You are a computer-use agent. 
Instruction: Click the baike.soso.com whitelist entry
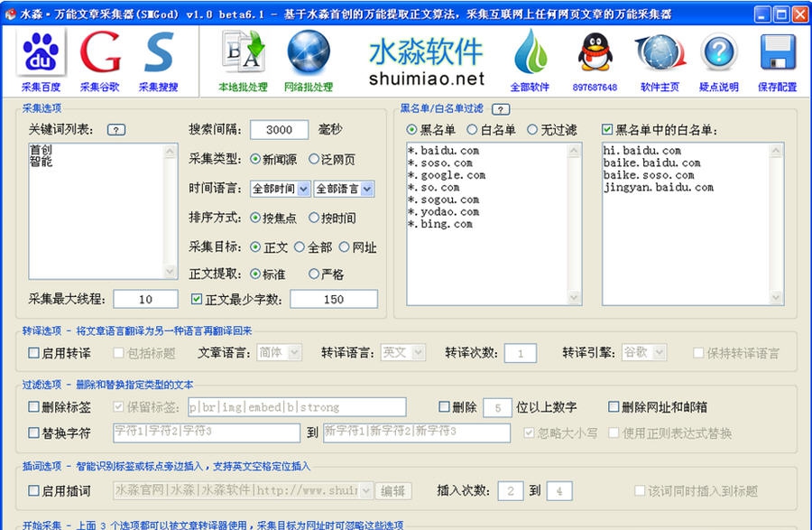[649, 175]
